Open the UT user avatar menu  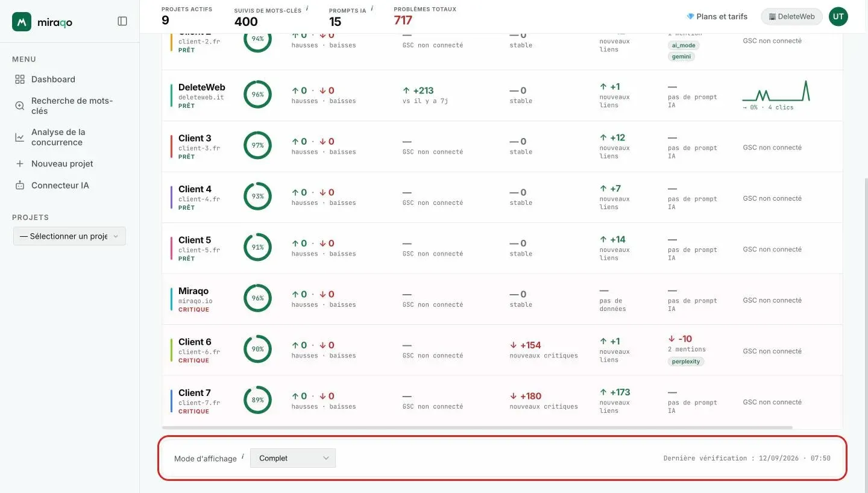838,16
